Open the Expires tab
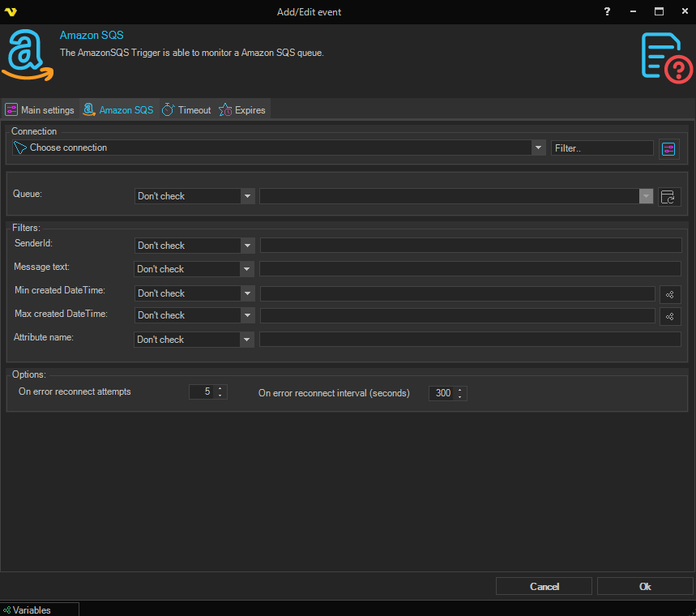The height and width of the screenshot is (616, 696). pos(242,110)
